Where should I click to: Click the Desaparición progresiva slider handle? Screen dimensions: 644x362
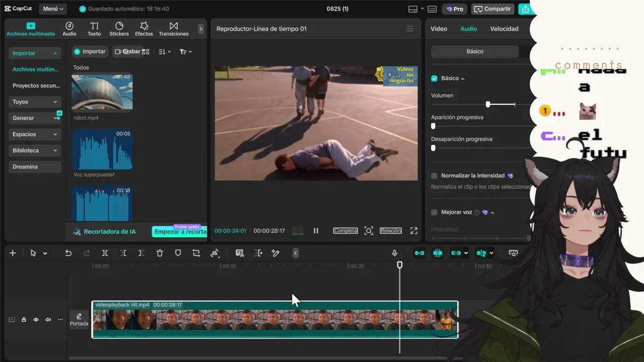(433, 148)
